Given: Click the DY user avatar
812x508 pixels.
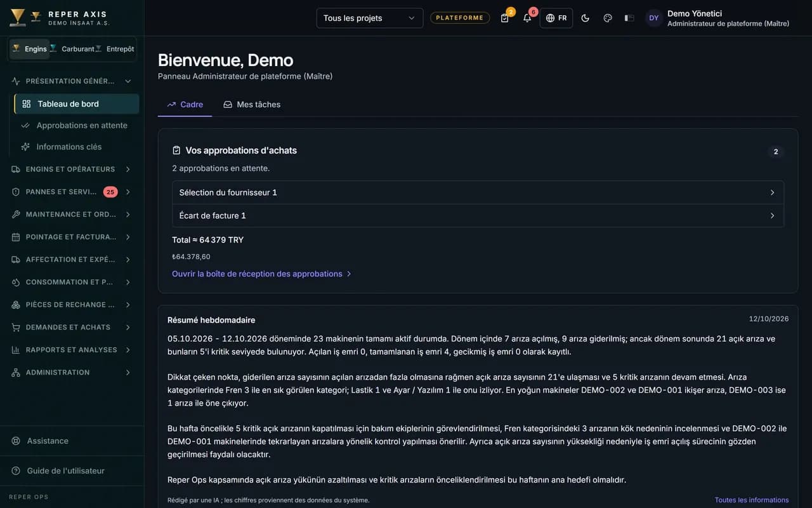Looking at the screenshot, I should [654, 18].
